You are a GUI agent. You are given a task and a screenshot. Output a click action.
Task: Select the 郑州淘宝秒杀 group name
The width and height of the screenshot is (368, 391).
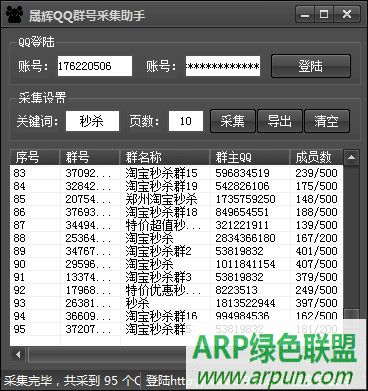[x=161, y=199]
